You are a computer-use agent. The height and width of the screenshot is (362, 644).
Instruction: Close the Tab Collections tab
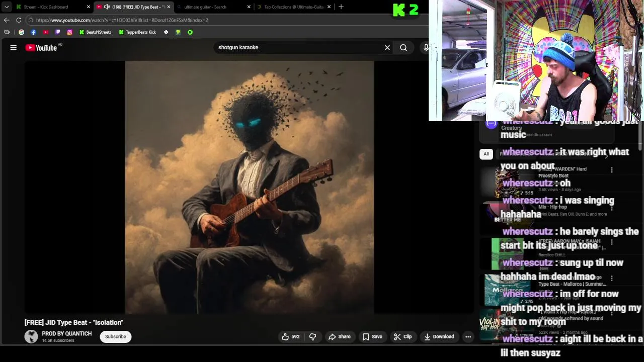pyautogui.click(x=329, y=7)
